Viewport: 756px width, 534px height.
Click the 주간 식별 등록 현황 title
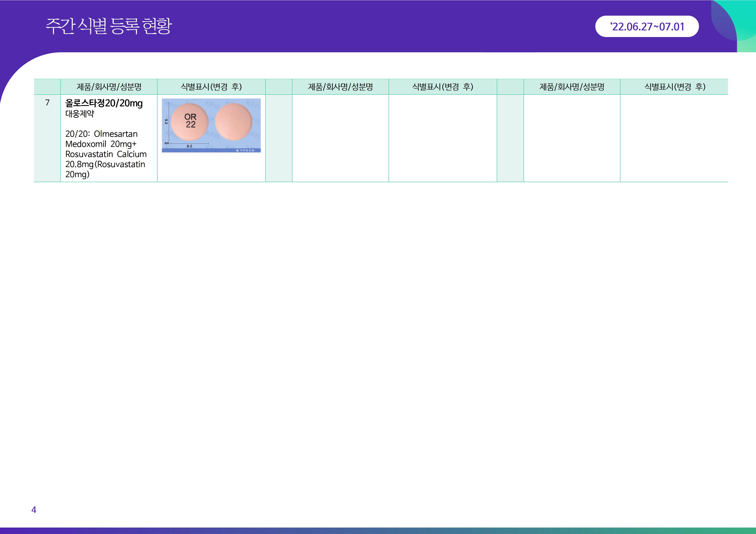click(x=109, y=26)
